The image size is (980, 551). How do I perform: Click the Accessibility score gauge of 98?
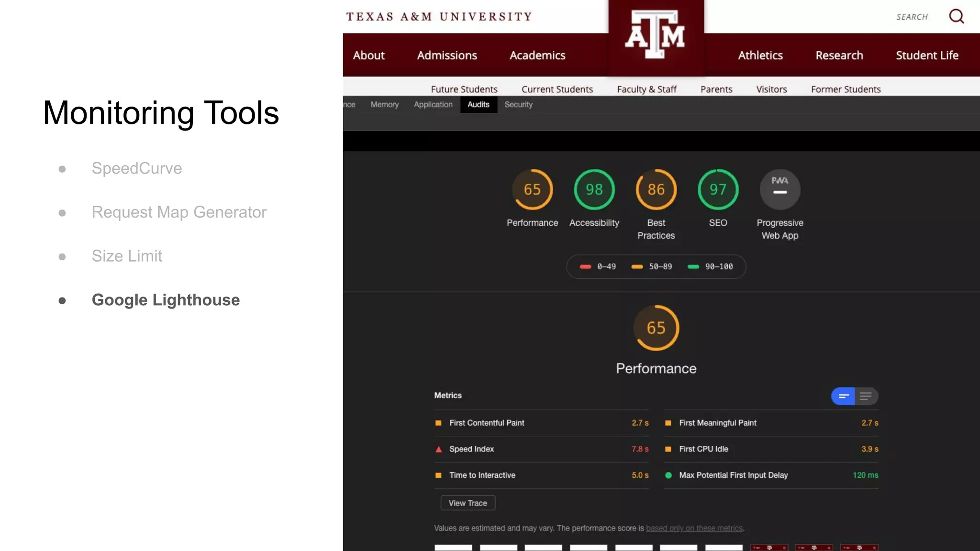(x=594, y=189)
